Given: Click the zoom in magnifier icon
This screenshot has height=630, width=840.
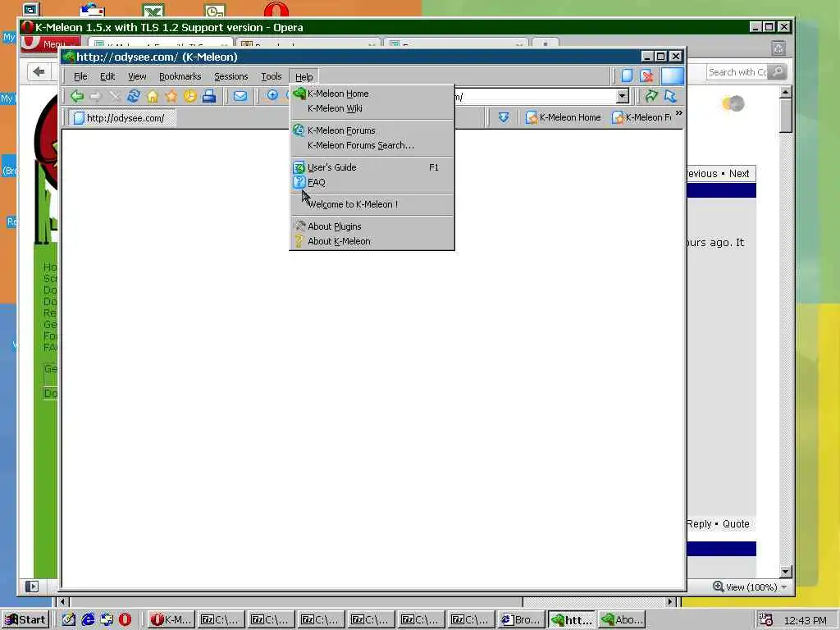Looking at the screenshot, I should 272,96.
